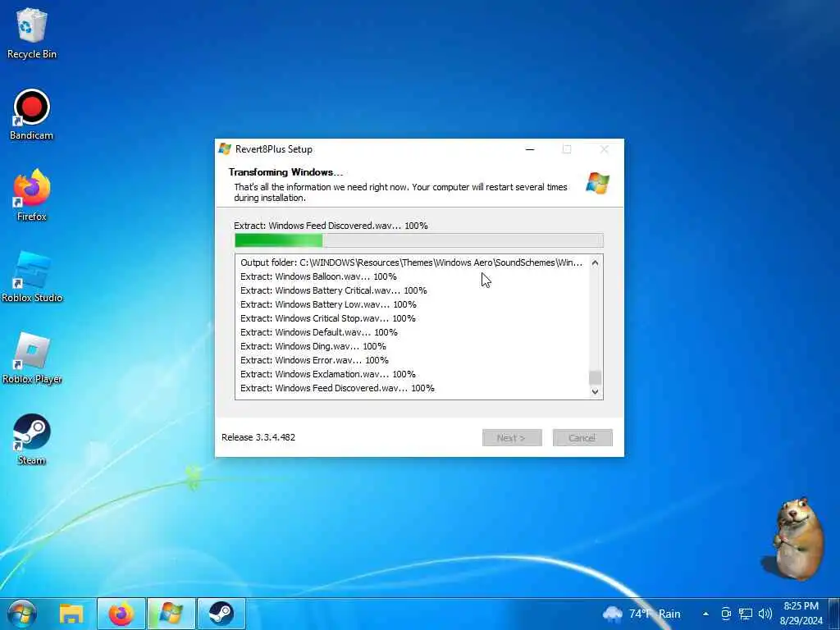
Task: Switch to Firefox in the taskbar
Action: (121, 614)
